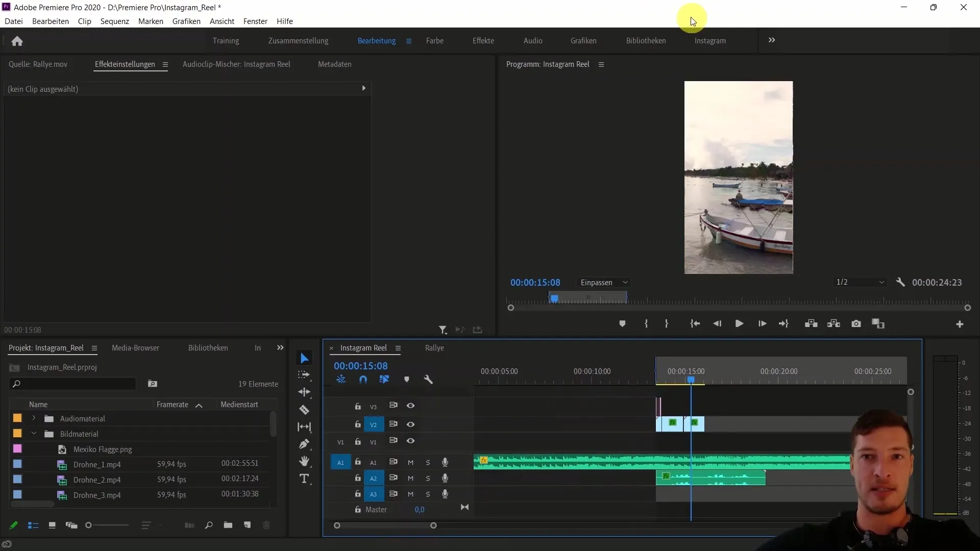Open the Media-Browser tab
The image size is (980, 551).
[x=136, y=348]
